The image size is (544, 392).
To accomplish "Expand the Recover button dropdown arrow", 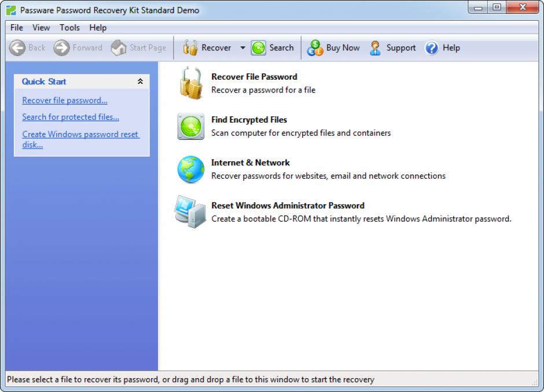I will point(242,48).
